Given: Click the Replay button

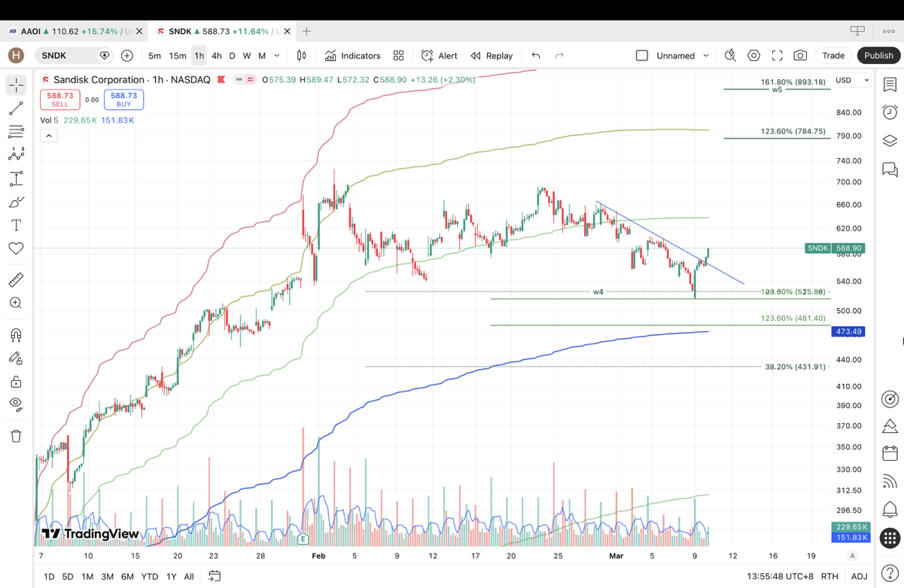Looking at the screenshot, I should point(492,56).
